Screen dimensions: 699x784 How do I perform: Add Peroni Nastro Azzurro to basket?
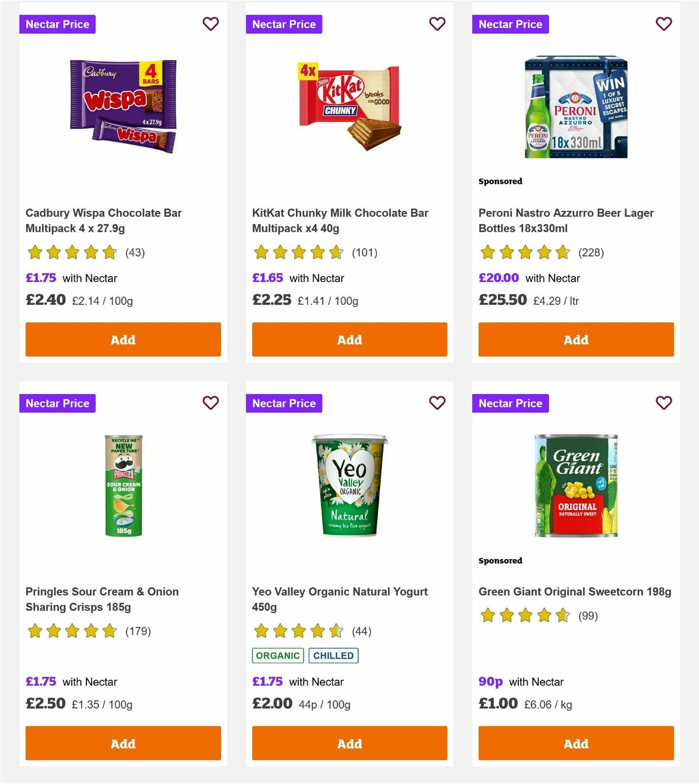[x=576, y=339]
